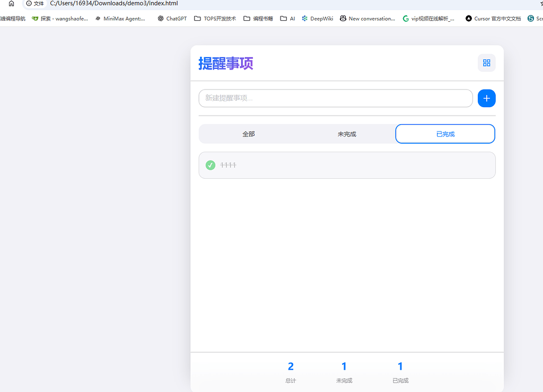This screenshot has width=543, height=392.
Task: Open the 编程书籍 bookmark folder
Action: click(x=258, y=19)
